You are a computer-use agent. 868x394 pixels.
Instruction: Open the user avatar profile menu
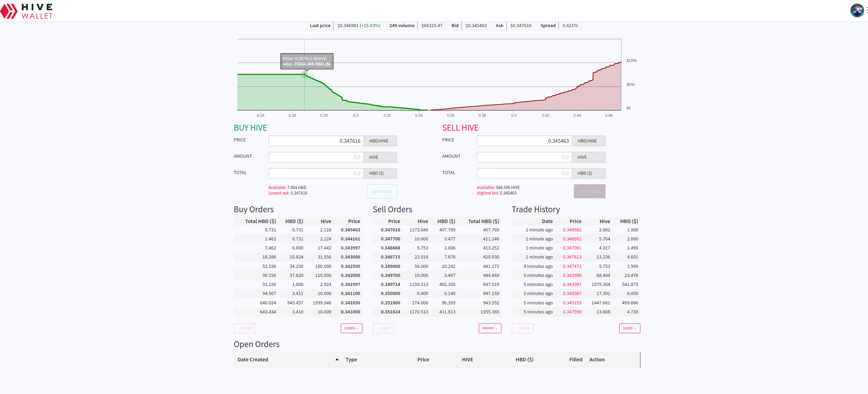coord(857,10)
